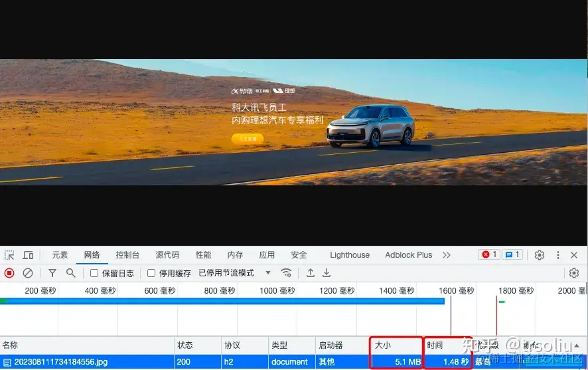Show the red error count badge
Viewport: 588px width, 370px height.
tap(489, 255)
